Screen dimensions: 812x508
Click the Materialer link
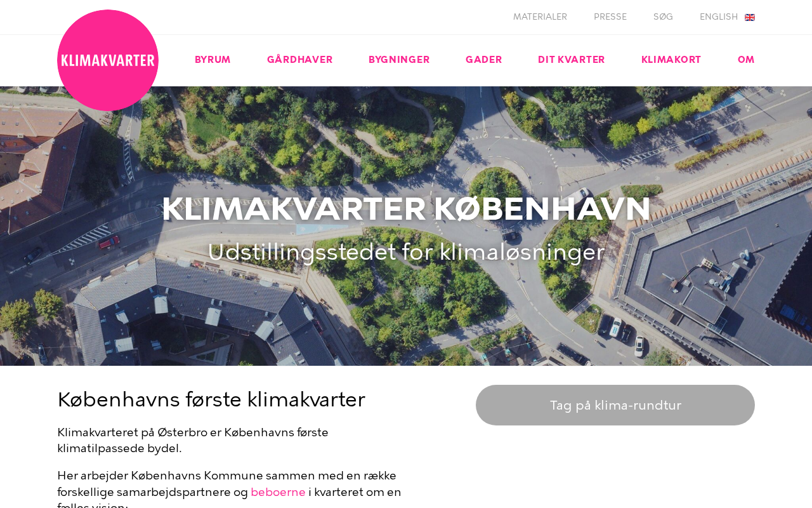540,17
